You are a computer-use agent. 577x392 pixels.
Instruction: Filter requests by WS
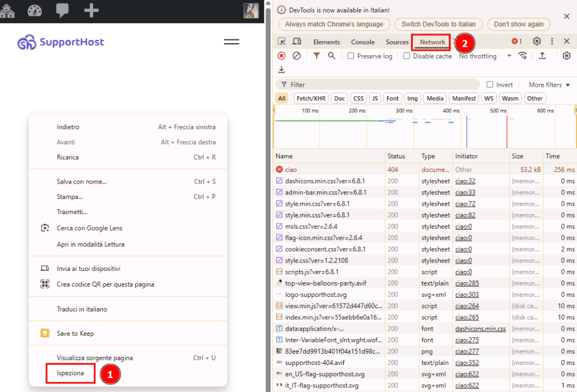[489, 98]
